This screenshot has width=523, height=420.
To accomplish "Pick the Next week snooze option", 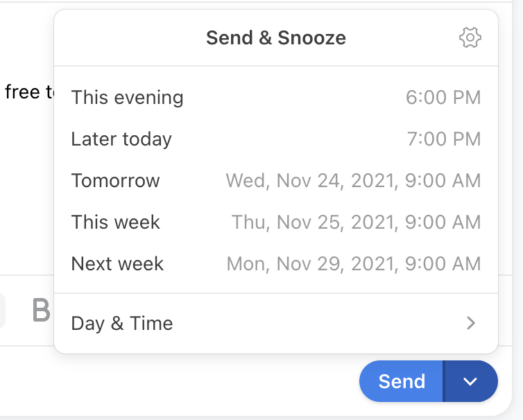I will (276, 263).
